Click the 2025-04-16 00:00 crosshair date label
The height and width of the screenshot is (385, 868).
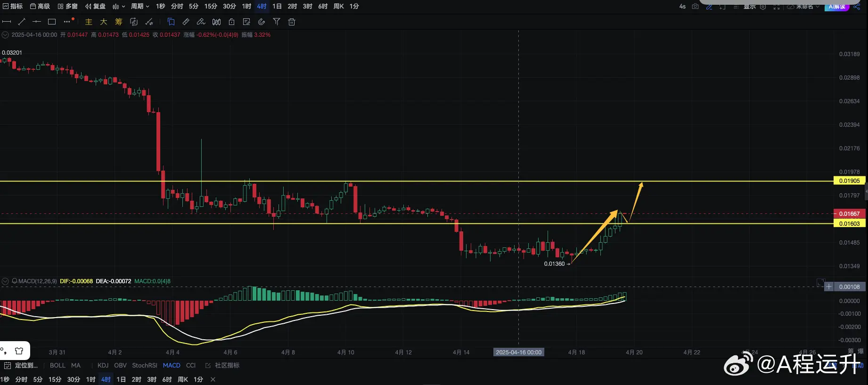pos(519,352)
